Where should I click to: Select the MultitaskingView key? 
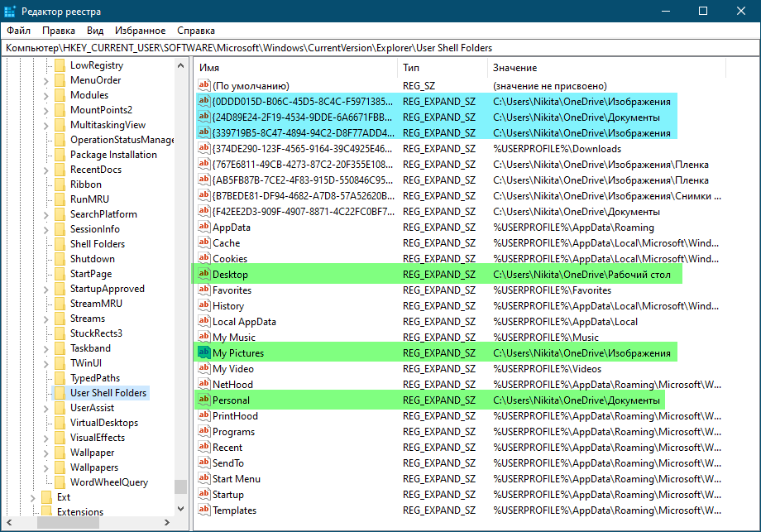pyautogui.click(x=108, y=125)
